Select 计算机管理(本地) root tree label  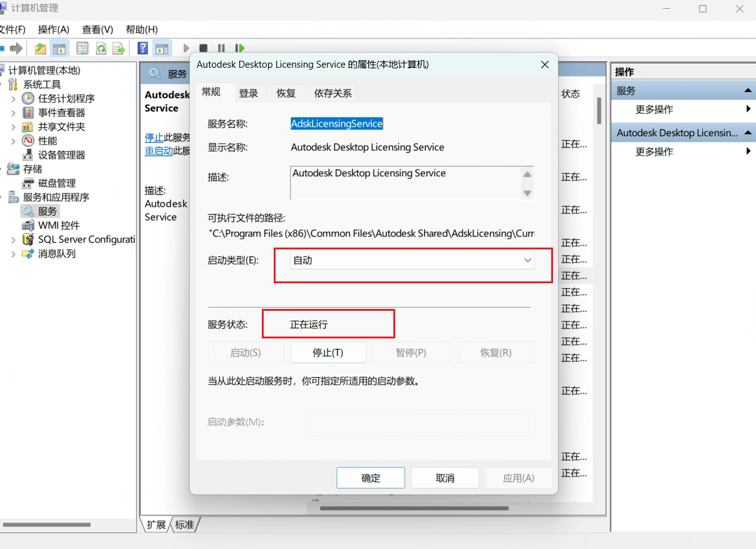click(44, 70)
